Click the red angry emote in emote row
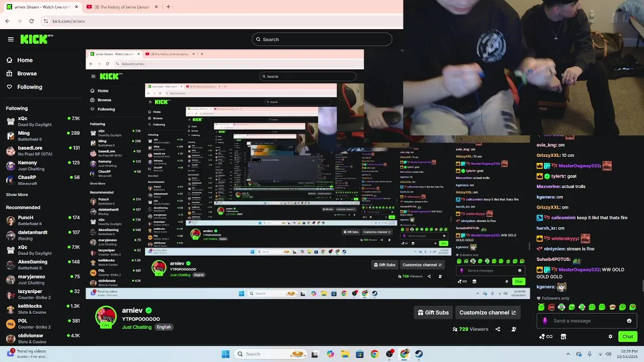Screen dimensions: 644x362 pyautogui.click(x=551, y=307)
